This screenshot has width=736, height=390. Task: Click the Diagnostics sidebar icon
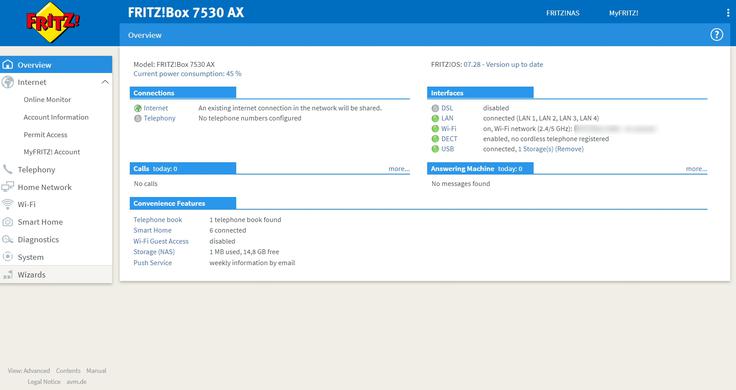click(8, 239)
